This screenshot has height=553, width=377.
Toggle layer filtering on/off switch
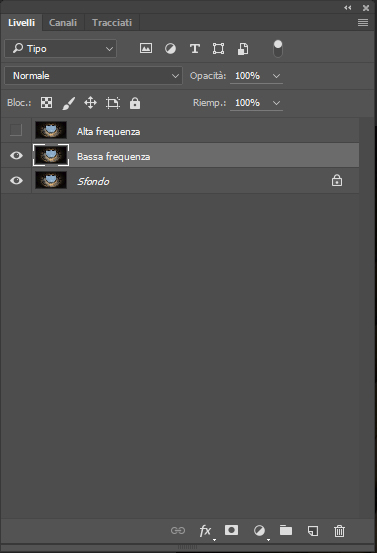tap(278, 49)
